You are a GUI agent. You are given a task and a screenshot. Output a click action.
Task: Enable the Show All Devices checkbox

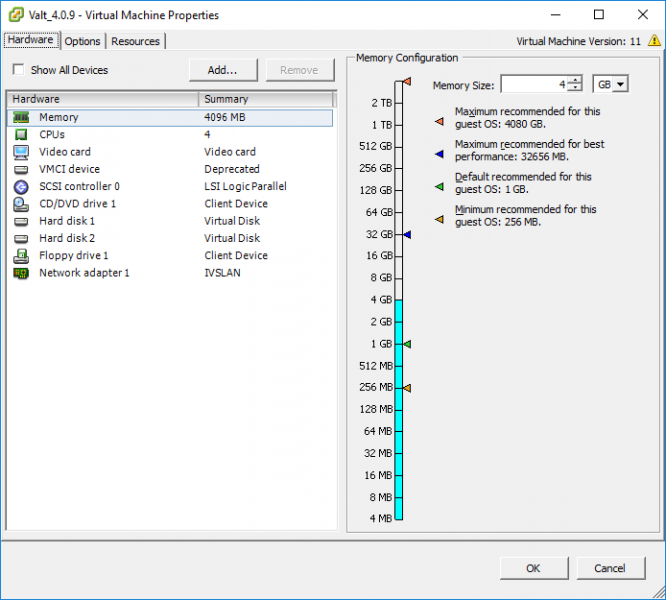tap(18, 69)
